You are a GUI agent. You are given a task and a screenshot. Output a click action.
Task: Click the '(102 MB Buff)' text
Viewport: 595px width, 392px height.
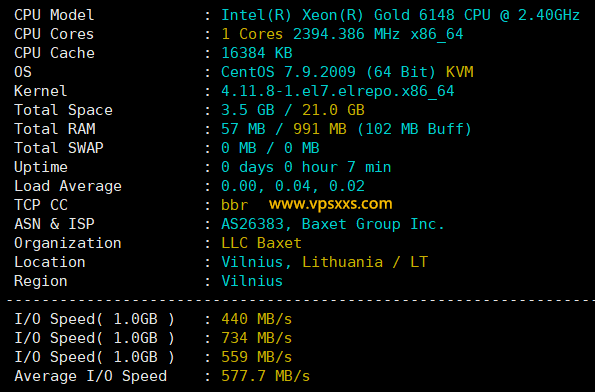pyautogui.click(x=414, y=129)
